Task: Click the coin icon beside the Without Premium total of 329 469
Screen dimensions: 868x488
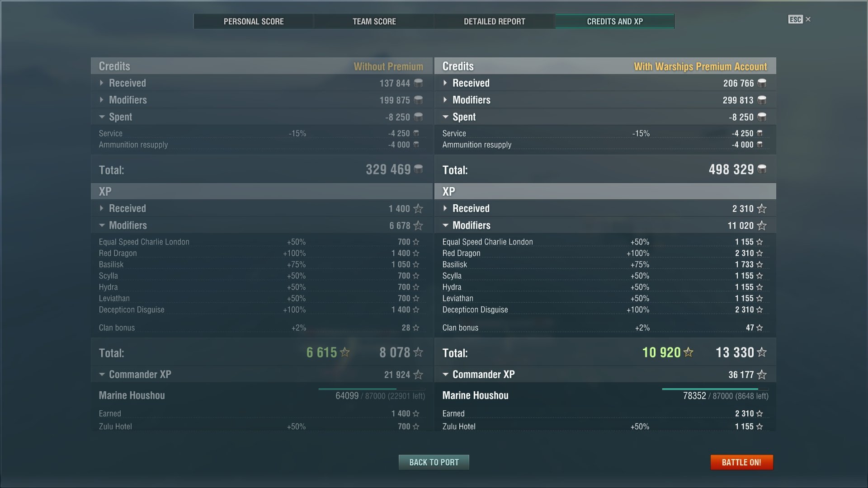Action: coord(419,169)
